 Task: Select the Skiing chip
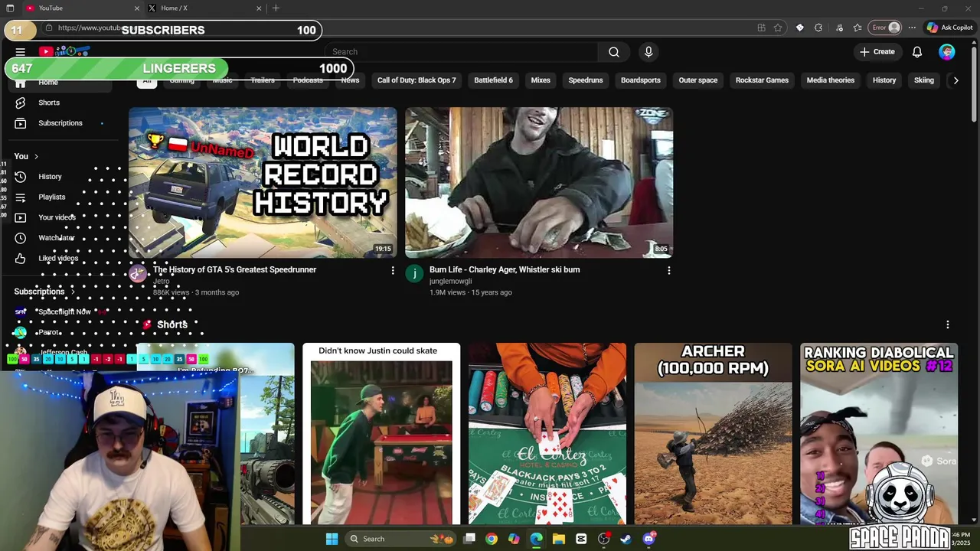[924, 80]
